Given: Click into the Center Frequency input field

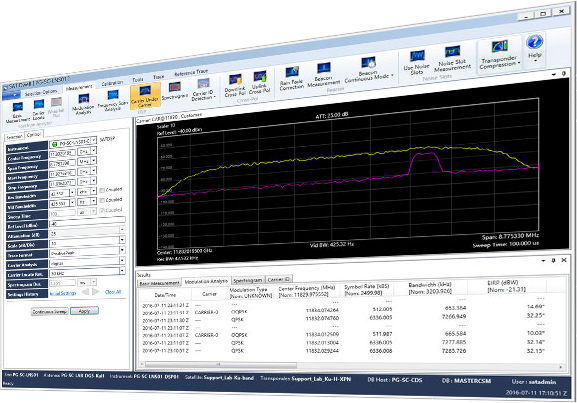Looking at the screenshot, I should click(x=62, y=152).
